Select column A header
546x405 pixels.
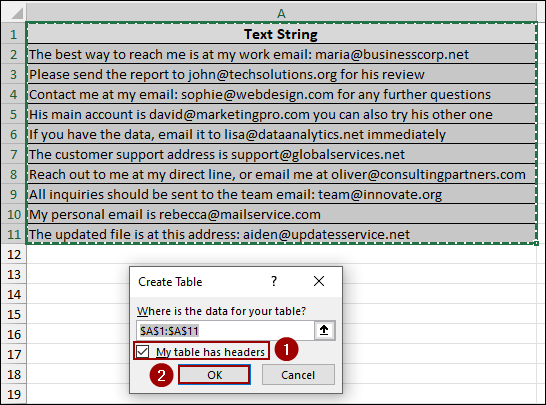pos(281,13)
